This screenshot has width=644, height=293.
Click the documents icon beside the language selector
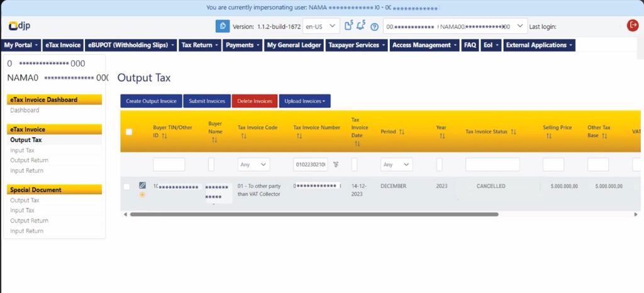click(x=349, y=26)
